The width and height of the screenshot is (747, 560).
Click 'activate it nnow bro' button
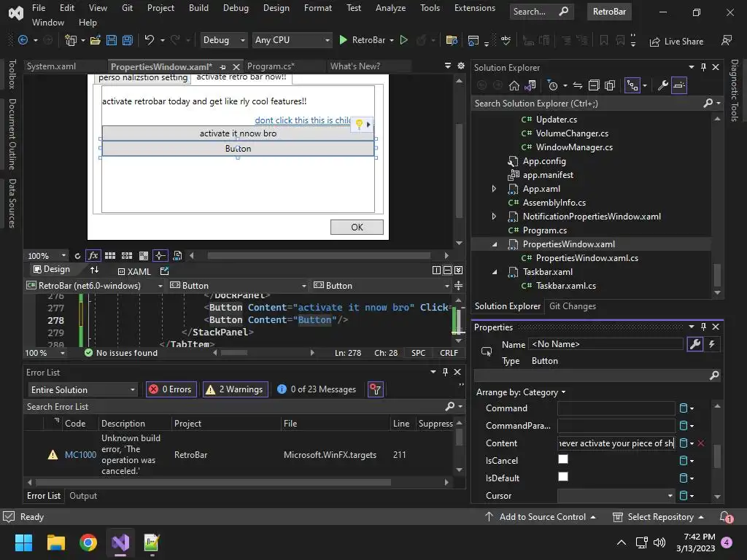[238, 133]
